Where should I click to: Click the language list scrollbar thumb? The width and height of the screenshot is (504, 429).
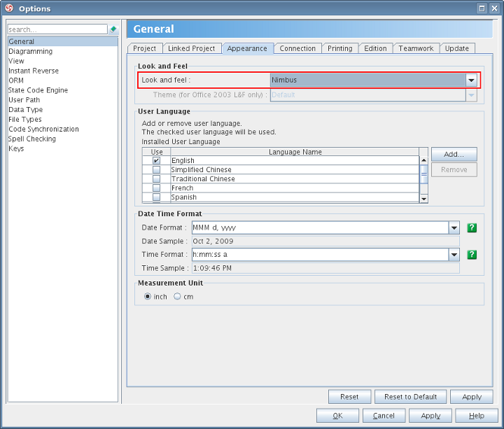424,174
